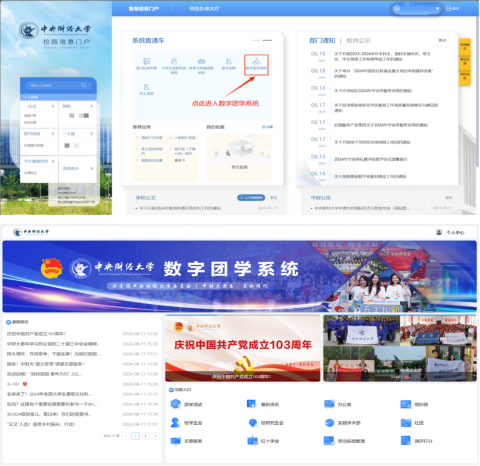Click the search magnifier in the sidebar
Screen dimensions: 480x466
point(84,85)
